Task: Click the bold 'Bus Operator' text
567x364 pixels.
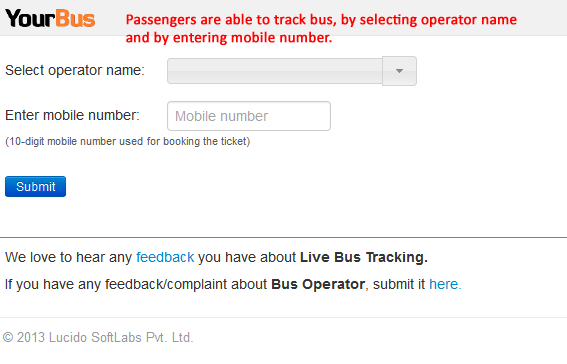Action: (318, 284)
